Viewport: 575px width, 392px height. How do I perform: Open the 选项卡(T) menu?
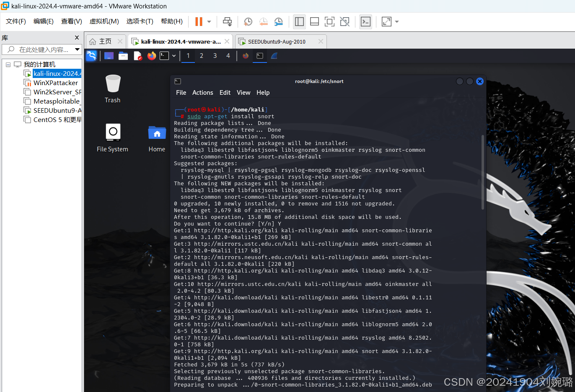pyautogui.click(x=140, y=21)
